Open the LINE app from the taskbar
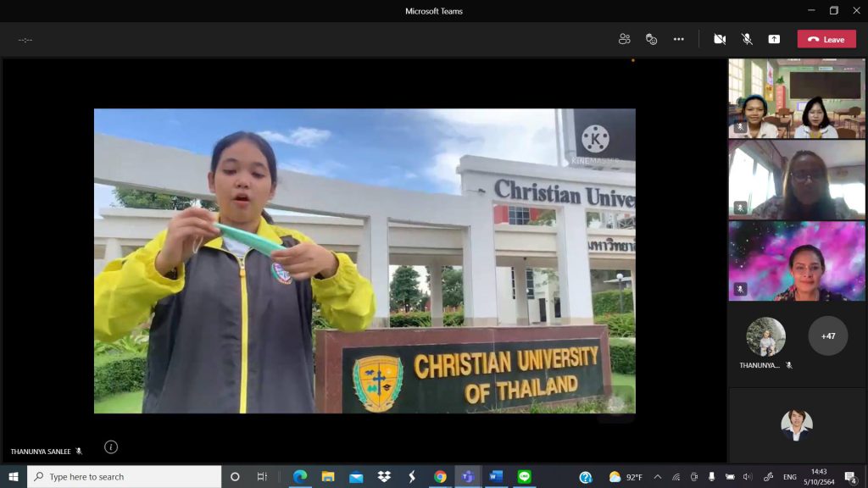Viewport: 868px width, 488px height. click(524, 476)
